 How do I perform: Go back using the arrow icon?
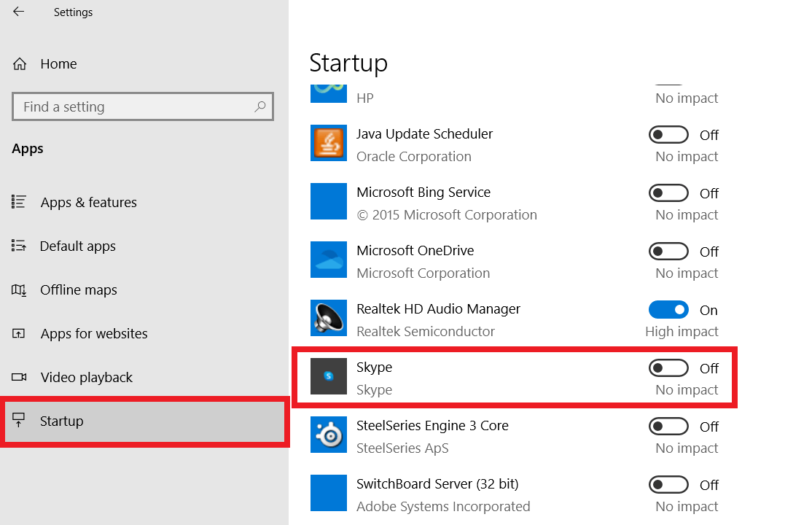[x=19, y=12]
